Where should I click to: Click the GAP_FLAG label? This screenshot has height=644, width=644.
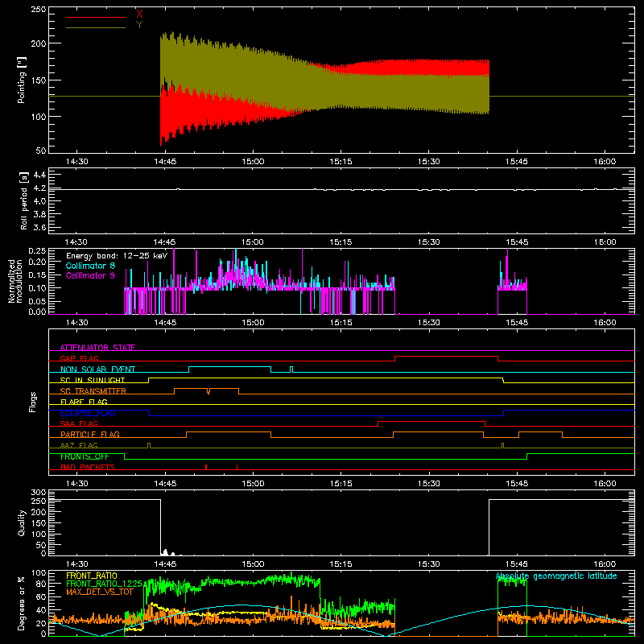79,358
